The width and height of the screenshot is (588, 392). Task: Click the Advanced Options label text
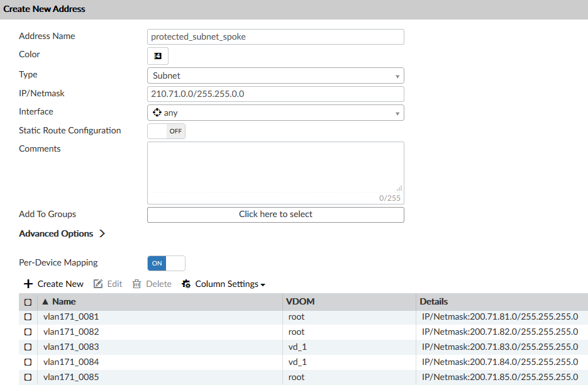coord(56,233)
